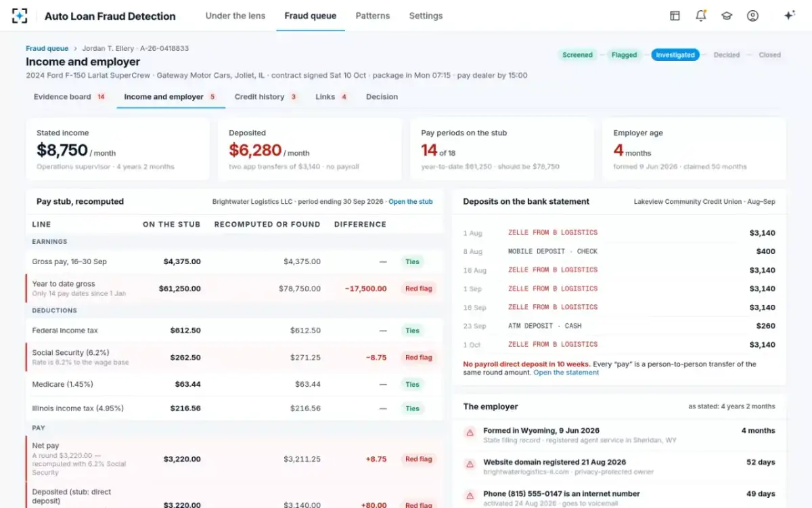The image size is (812, 508).
Task: Open the user account icon
Action: [752, 16]
